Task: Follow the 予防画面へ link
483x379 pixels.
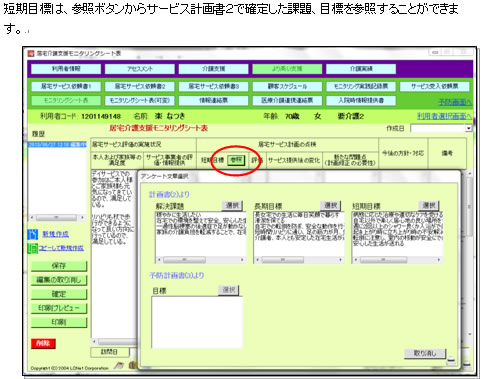Action: tap(455, 102)
